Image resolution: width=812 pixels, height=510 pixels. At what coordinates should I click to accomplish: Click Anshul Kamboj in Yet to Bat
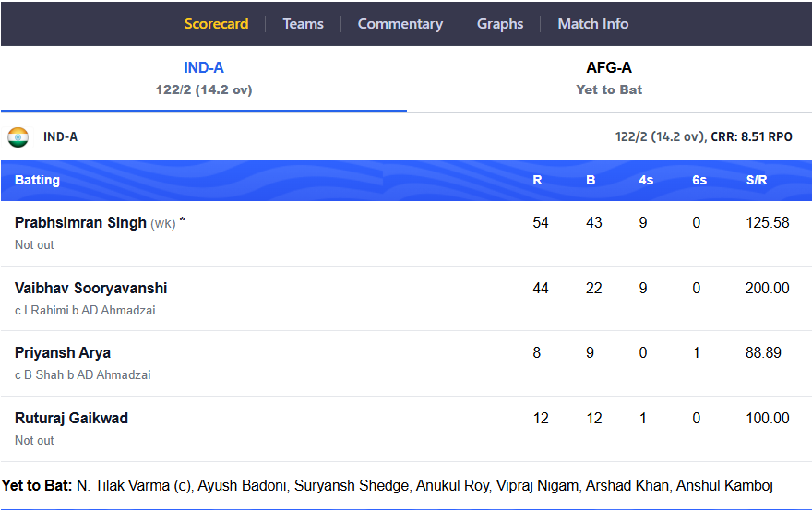[724, 486]
